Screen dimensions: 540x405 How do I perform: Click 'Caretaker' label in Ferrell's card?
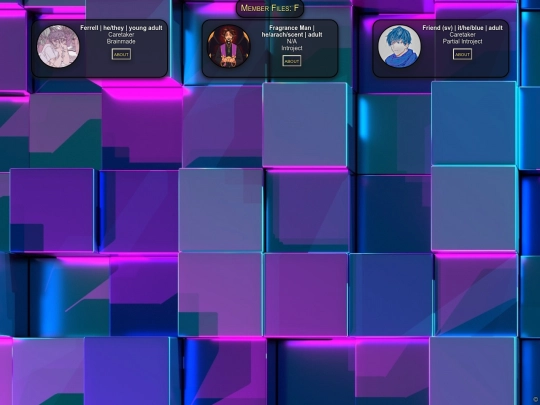tap(121, 35)
